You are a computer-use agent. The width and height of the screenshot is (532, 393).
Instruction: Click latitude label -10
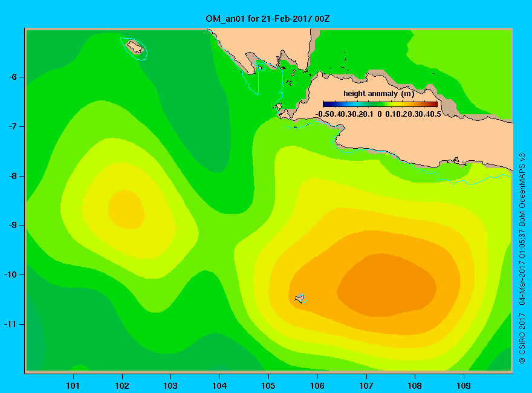click(x=10, y=275)
